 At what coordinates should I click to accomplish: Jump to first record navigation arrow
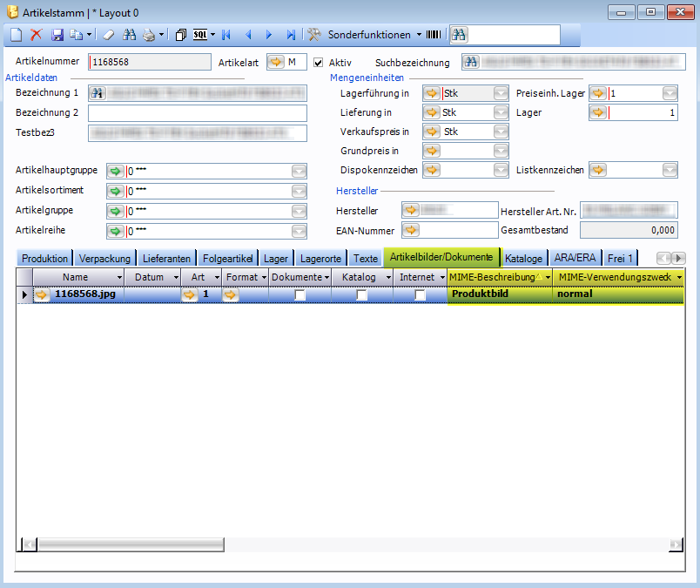click(x=226, y=35)
